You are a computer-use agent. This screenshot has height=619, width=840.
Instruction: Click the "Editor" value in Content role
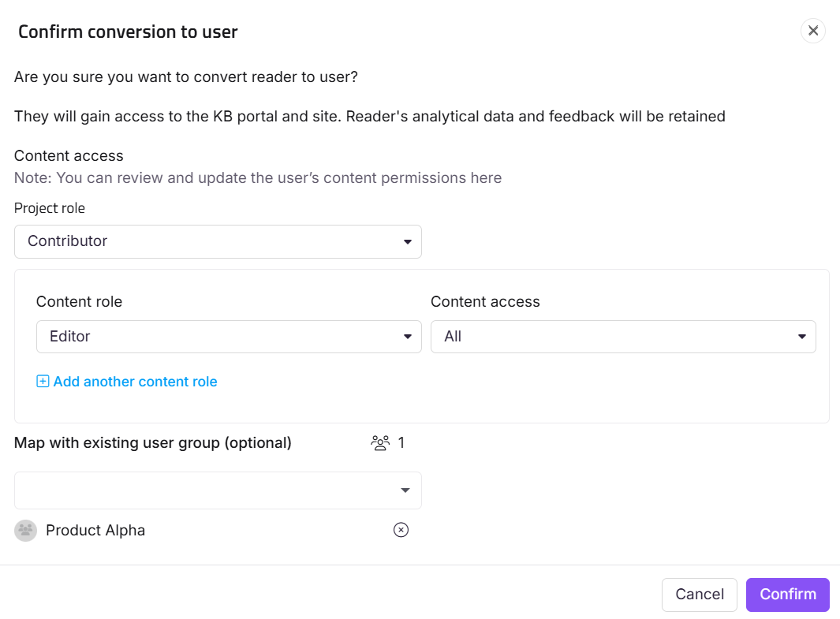[69, 337]
